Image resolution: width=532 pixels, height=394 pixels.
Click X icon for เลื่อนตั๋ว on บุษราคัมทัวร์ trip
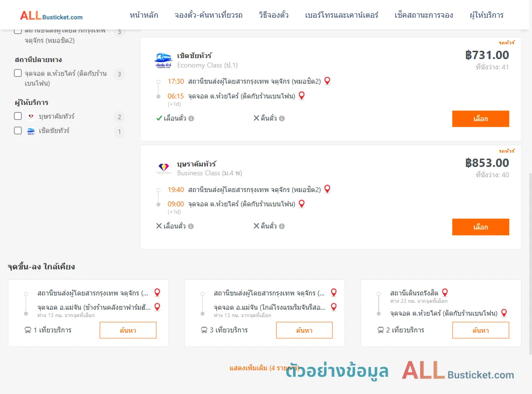pos(159,226)
